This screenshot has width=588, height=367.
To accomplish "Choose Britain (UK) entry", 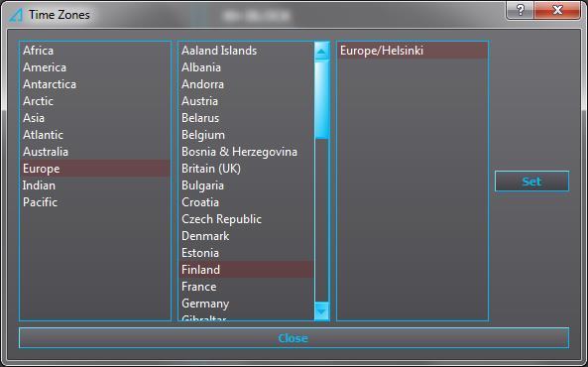I will (246, 169).
